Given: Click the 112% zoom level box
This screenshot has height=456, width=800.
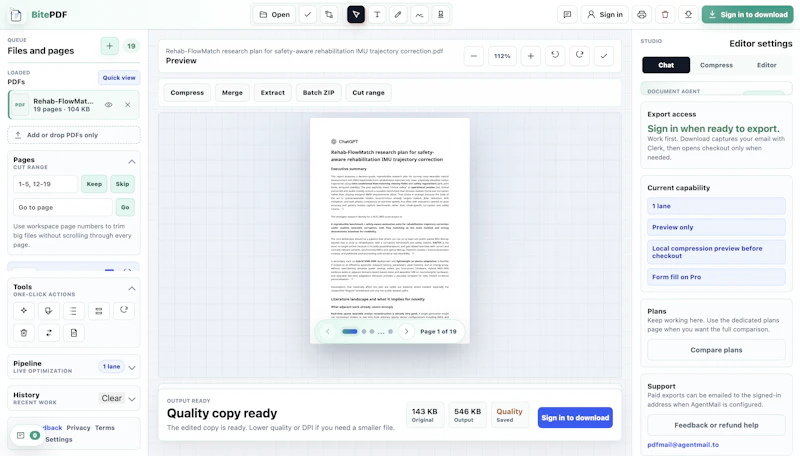Looking at the screenshot, I should click(502, 56).
